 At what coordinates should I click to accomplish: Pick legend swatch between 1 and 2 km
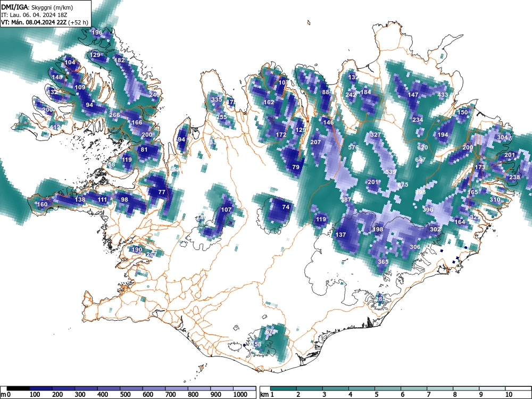[x=284, y=388]
